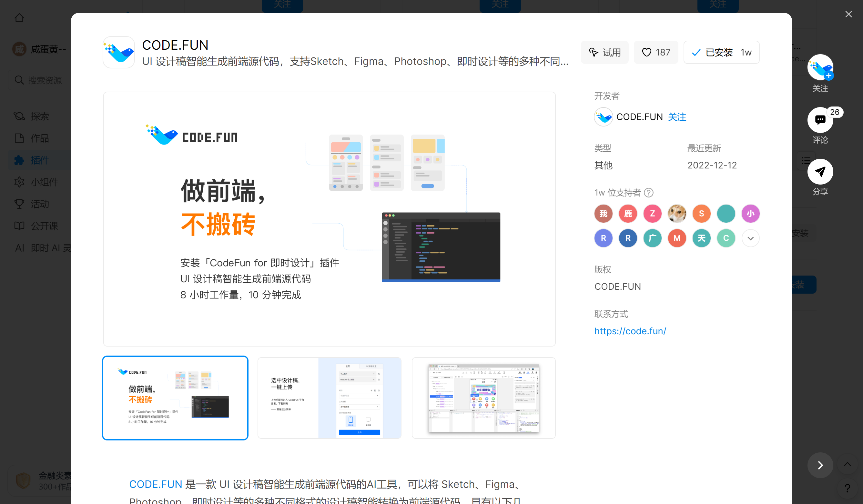This screenshot has width=863, height=504.
Task: Open 咸蛋黄 user profile avatar
Action: pos(19,49)
